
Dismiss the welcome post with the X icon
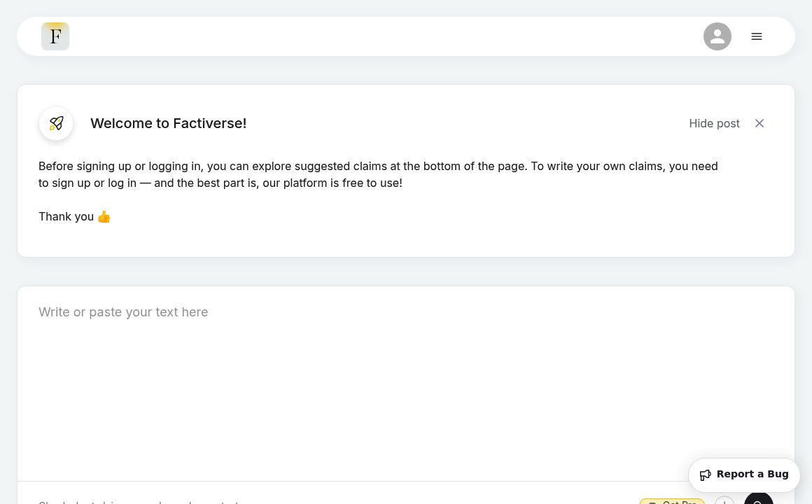[759, 123]
